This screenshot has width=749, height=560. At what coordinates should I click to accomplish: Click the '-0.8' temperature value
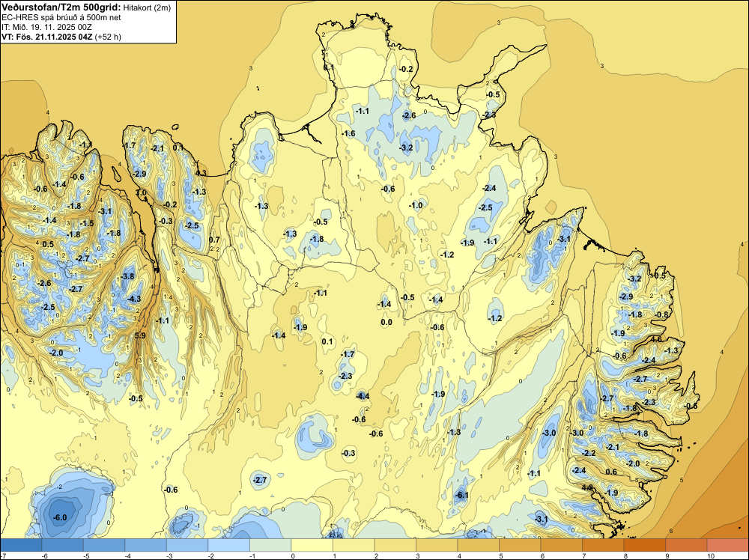click(661, 314)
